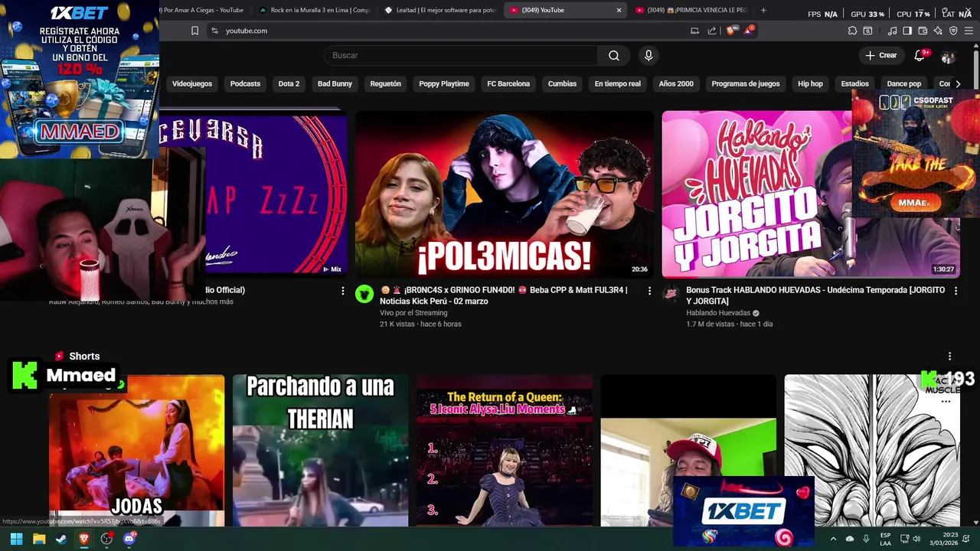Open the Windows Start menu
980x551 pixels.
16,539
